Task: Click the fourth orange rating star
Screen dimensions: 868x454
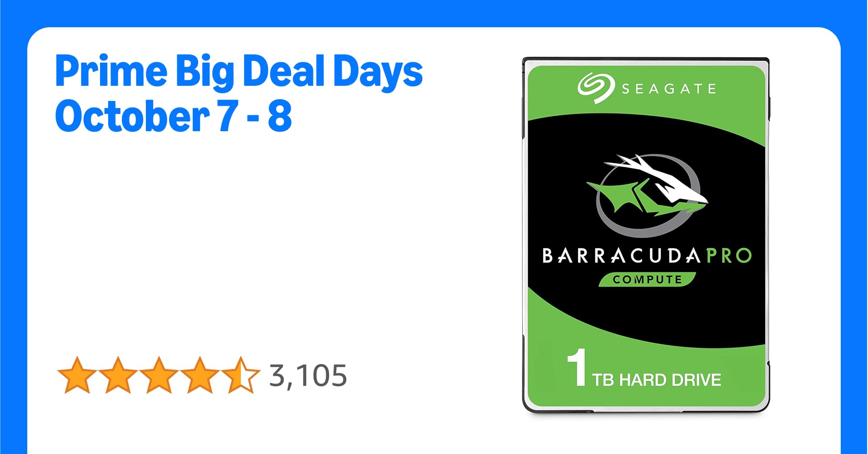Action: [200, 375]
